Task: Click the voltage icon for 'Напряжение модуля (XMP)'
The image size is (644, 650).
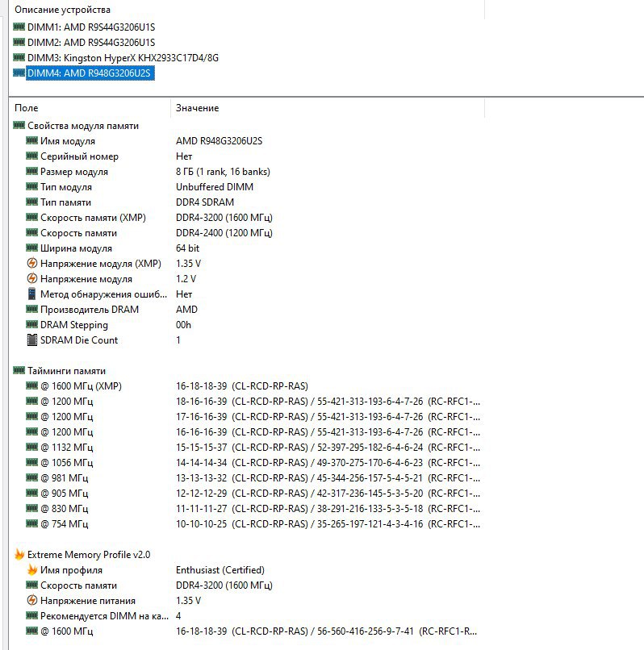Action: (32, 263)
